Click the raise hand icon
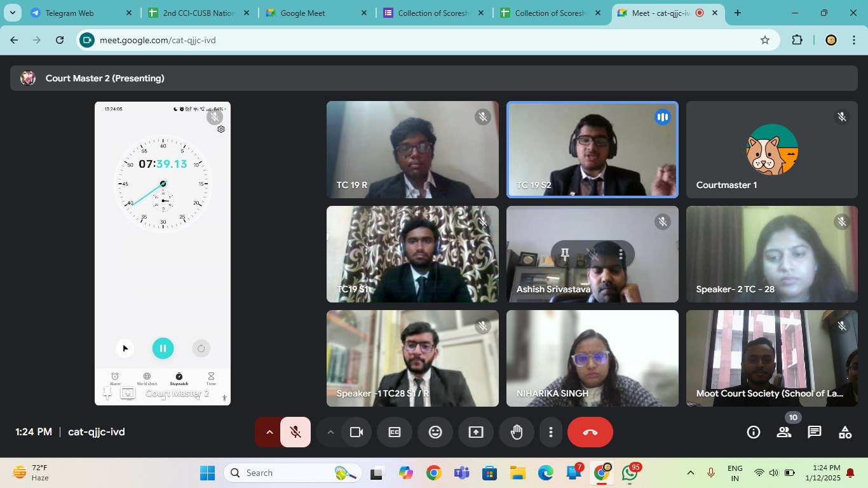The image size is (868, 488). (517, 432)
